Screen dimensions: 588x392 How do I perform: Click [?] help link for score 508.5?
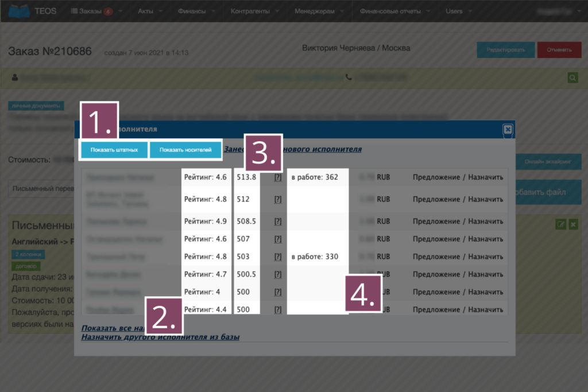pyautogui.click(x=277, y=221)
